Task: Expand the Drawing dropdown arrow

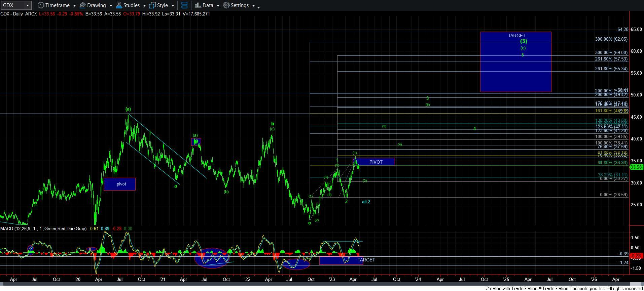Action: (x=111, y=6)
